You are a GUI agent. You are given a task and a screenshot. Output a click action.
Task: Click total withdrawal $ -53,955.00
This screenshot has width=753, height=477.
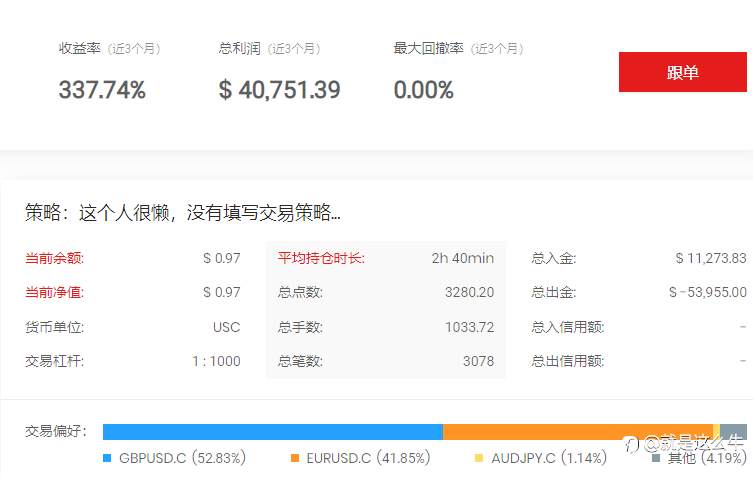(x=708, y=293)
